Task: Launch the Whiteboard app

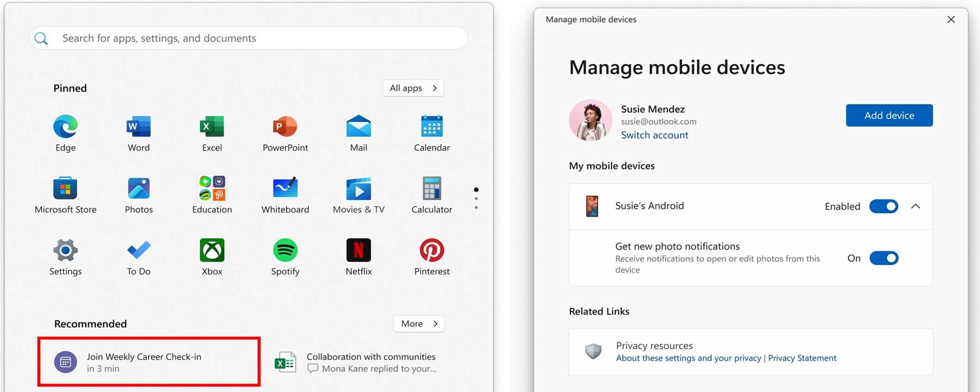Action: pos(285,195)
